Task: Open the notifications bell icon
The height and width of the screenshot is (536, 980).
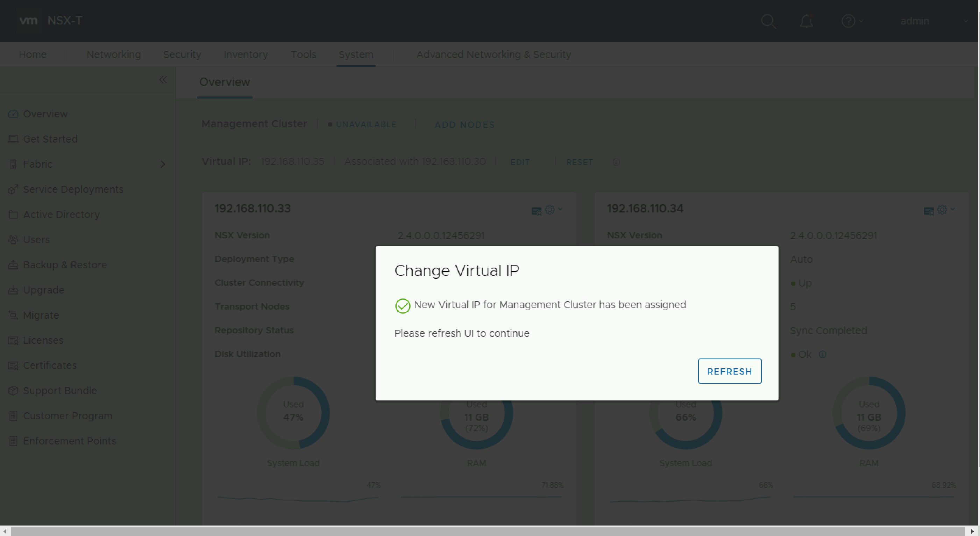Action: (806, 21)
